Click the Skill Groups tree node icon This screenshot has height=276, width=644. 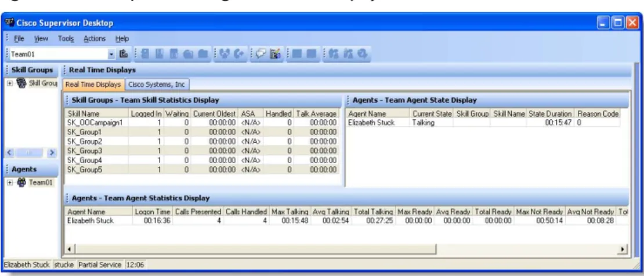[22, 83]
